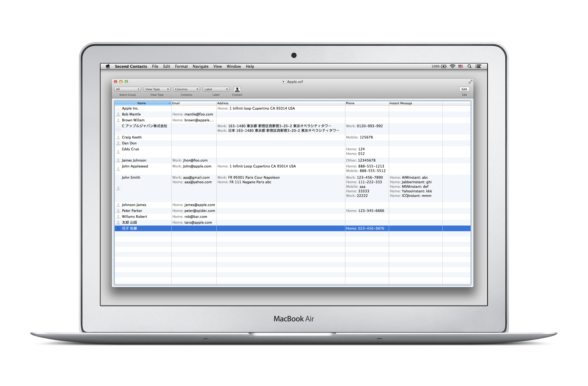Open the Label dropdown
The width and height of the screenshot is (588, 386).
coord(216,89)
